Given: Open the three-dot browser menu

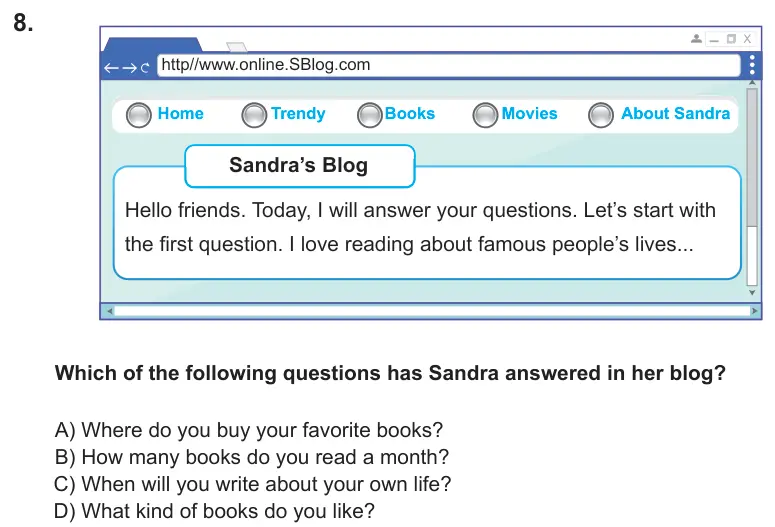Looking at the screenshot, I should coord(752,65).
